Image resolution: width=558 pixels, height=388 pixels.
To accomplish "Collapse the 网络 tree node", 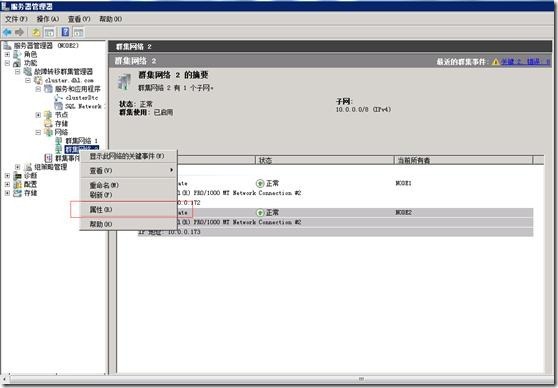I will point(38,132).
